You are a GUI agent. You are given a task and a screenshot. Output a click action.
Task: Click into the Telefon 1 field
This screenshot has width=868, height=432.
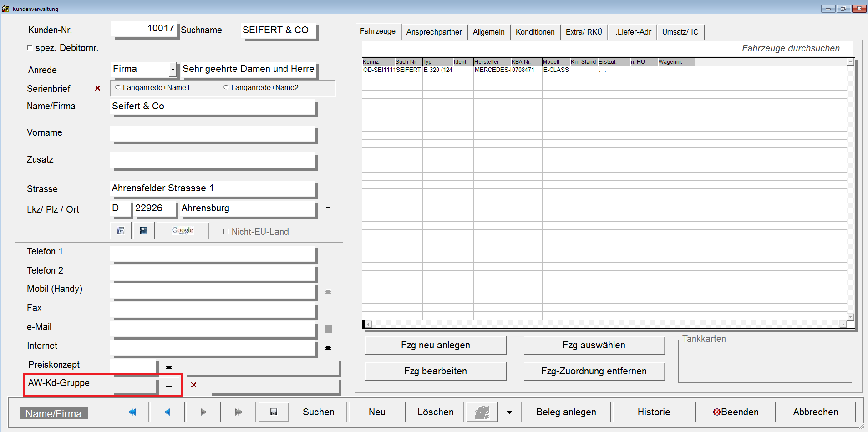tap(213, 254)
